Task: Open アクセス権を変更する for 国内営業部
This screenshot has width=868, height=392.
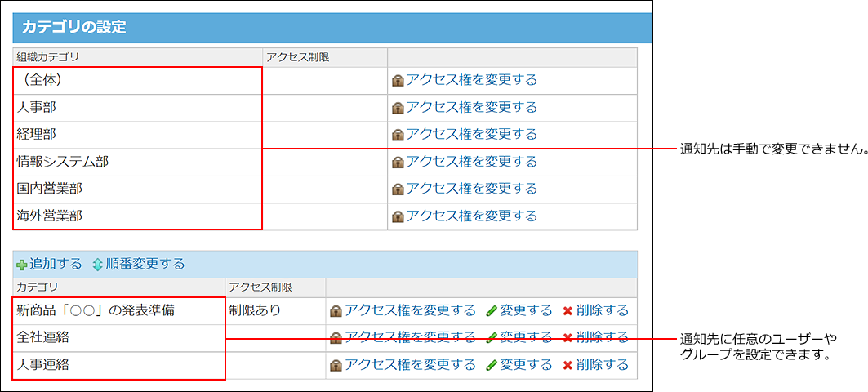Action: click(472, 189)
